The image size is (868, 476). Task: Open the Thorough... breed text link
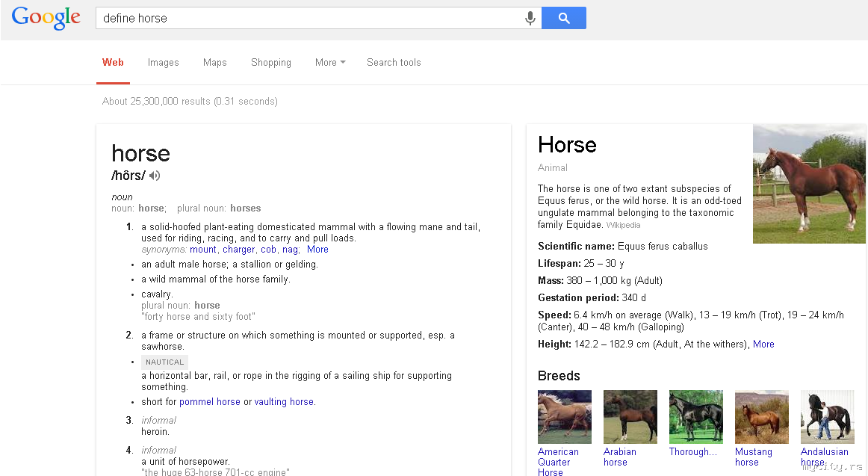pyautogui.click(x=692, y=451)
